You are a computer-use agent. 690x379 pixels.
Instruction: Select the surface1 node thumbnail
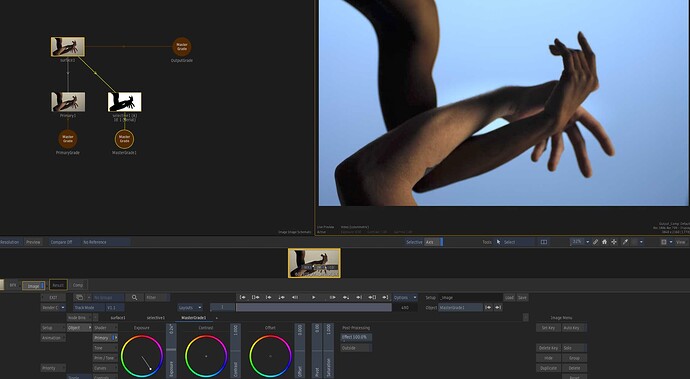pos(68,47)
